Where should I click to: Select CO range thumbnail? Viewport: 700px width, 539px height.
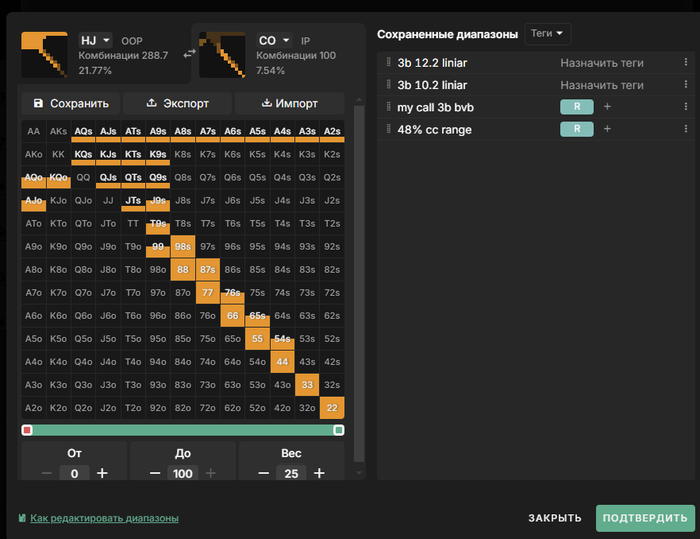[x=222, y=54]
